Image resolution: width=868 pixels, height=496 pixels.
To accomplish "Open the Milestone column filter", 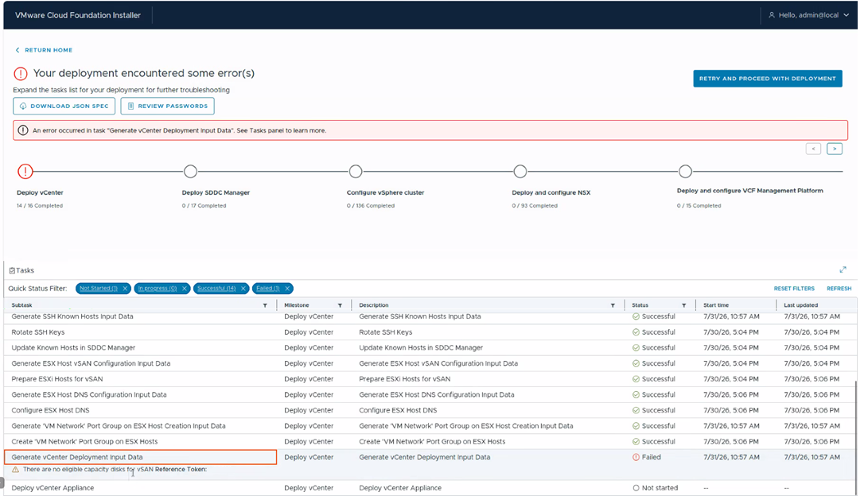I will coord(340,305).
